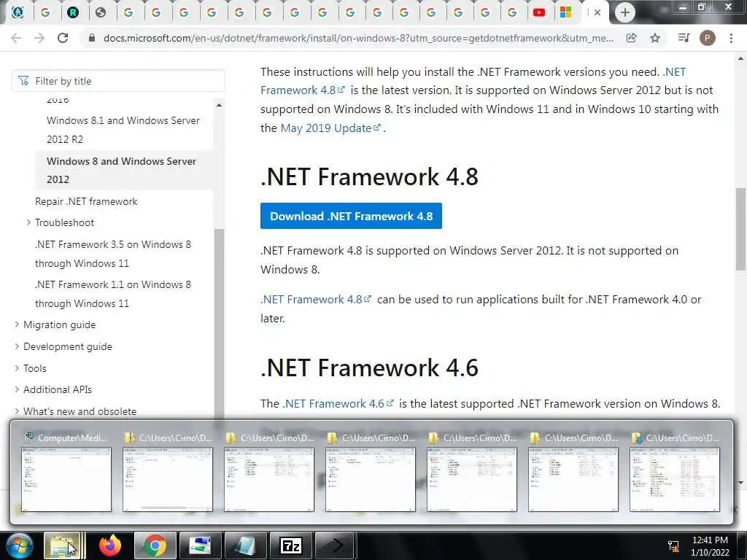Click the padlock site info icon

click(x=92, y=38)
